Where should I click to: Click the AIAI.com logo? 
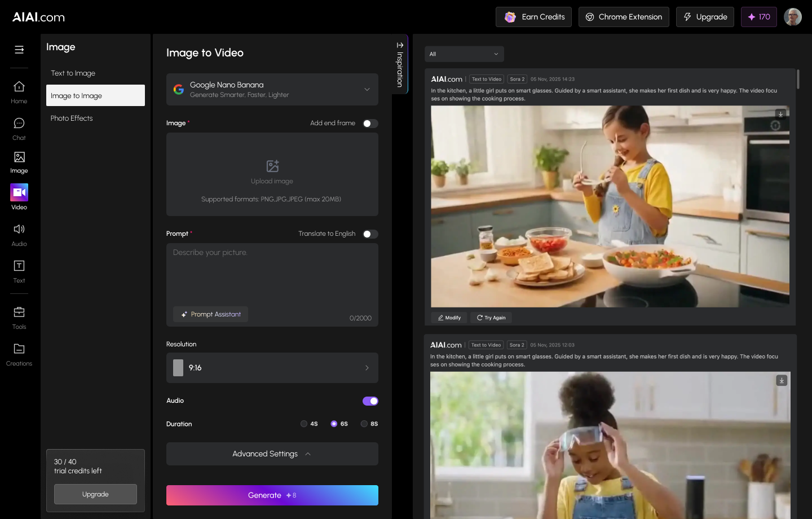(39, 17)
